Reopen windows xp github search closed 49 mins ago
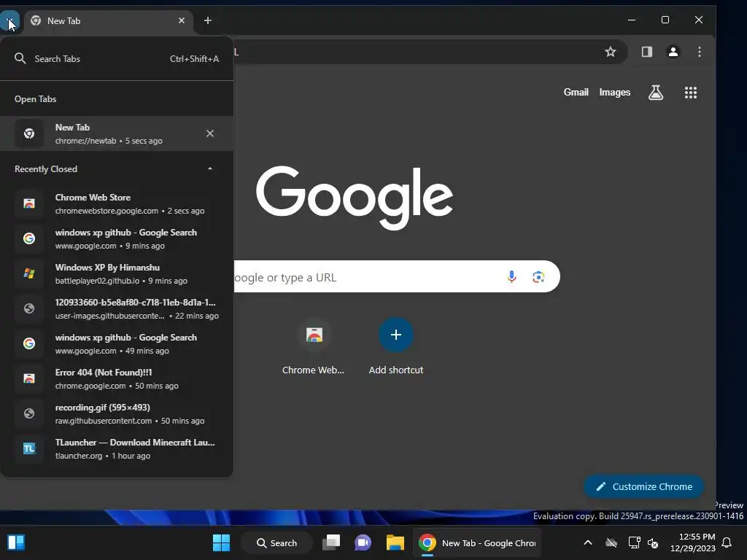Viewport: 747px width, 560px height. pos(117,344)
